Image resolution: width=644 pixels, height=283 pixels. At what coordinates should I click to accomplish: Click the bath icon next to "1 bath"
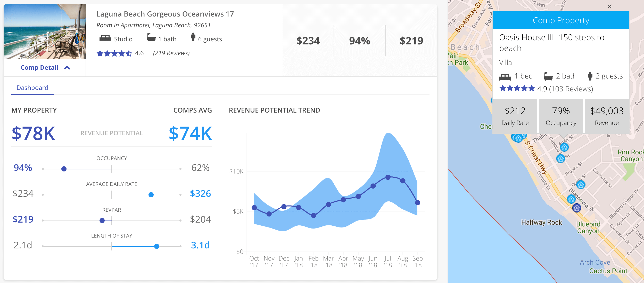(x=151, y=38)
